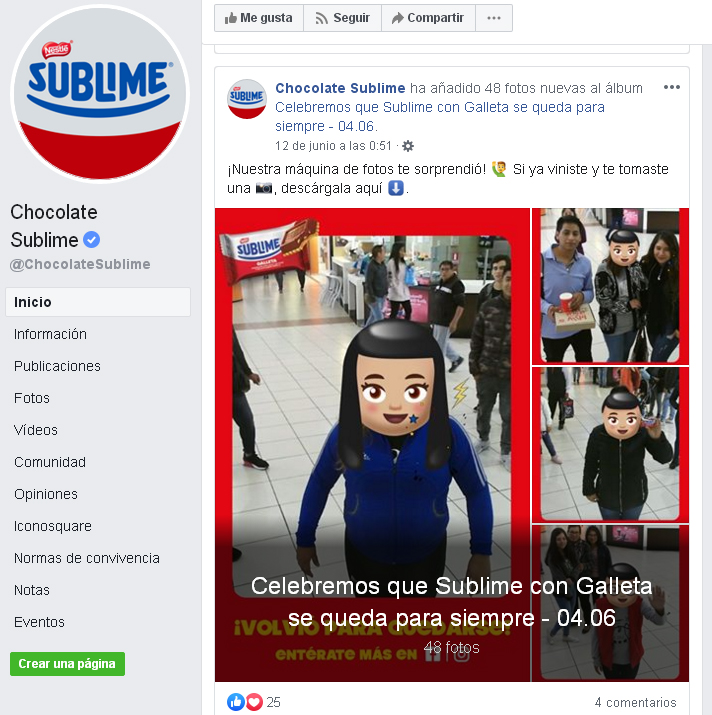Click the Chocolate Sublime author name link
The image size is (712, 715).
pyautogui.click(x=340, y=88)
